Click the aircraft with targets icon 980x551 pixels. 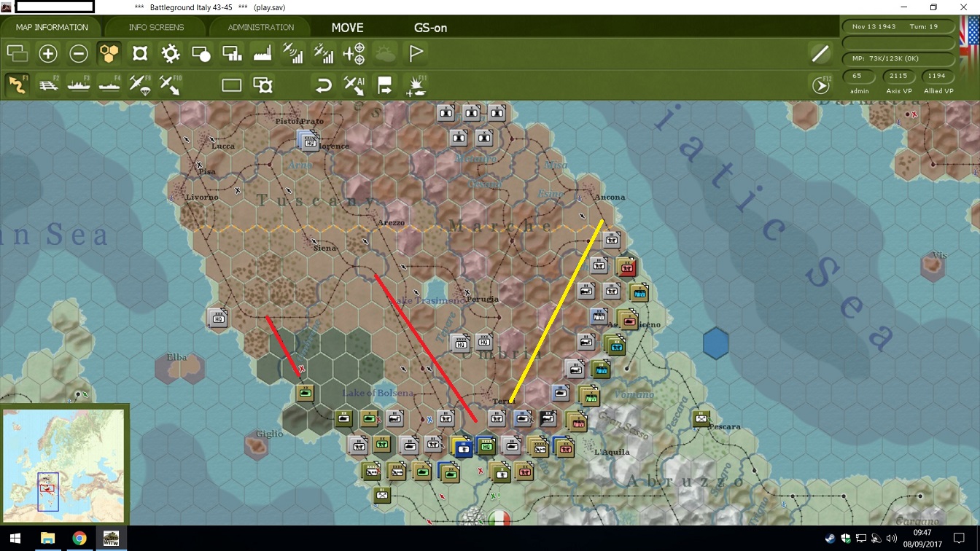354,53
